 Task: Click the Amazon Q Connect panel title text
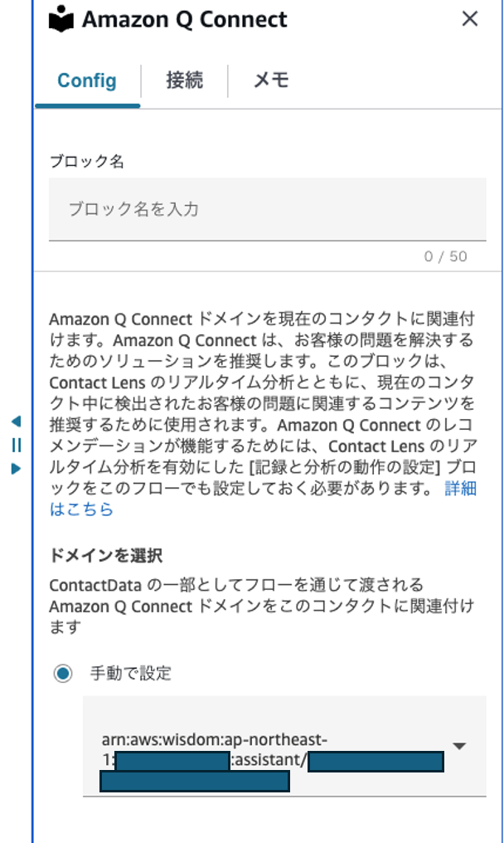pyautogui.click(x=184, y=19)
